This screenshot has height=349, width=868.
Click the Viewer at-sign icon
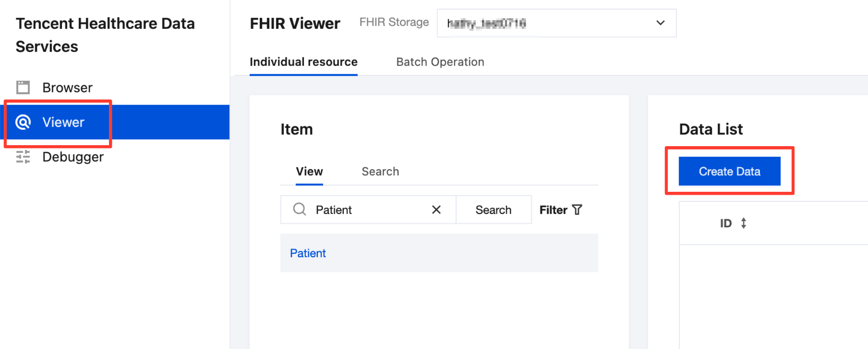[23, 122]
